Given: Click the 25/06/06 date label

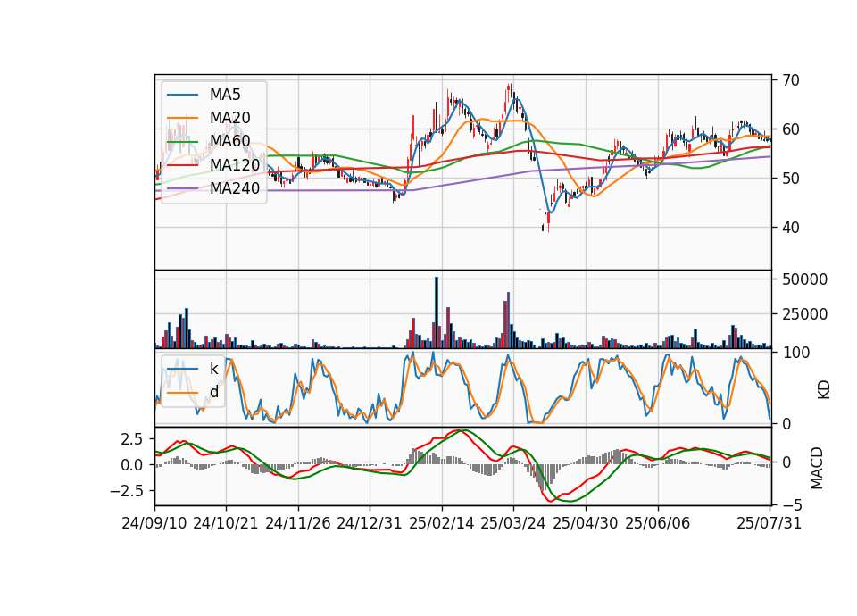Looking at the screenshot, I should click(658, 523).
